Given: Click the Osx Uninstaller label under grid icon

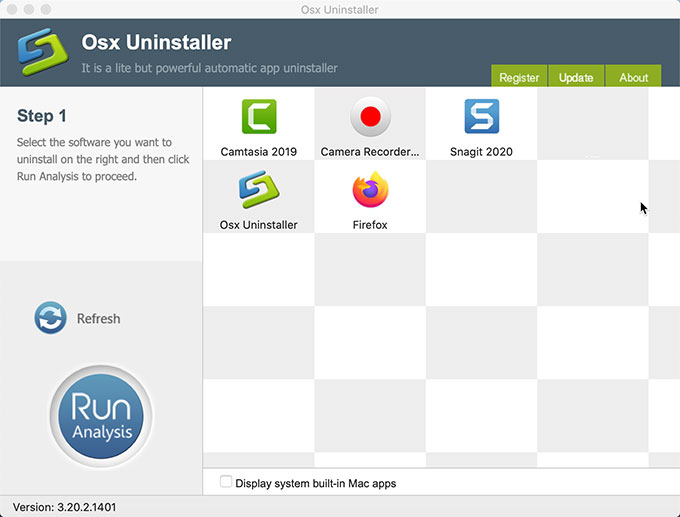Looking at the screenshot, I should (258, 225).
